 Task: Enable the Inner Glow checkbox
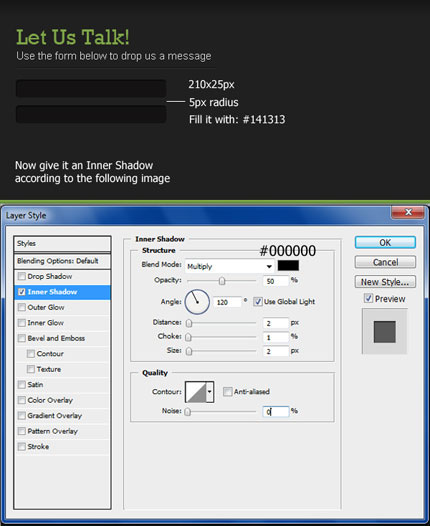(22, 323)
